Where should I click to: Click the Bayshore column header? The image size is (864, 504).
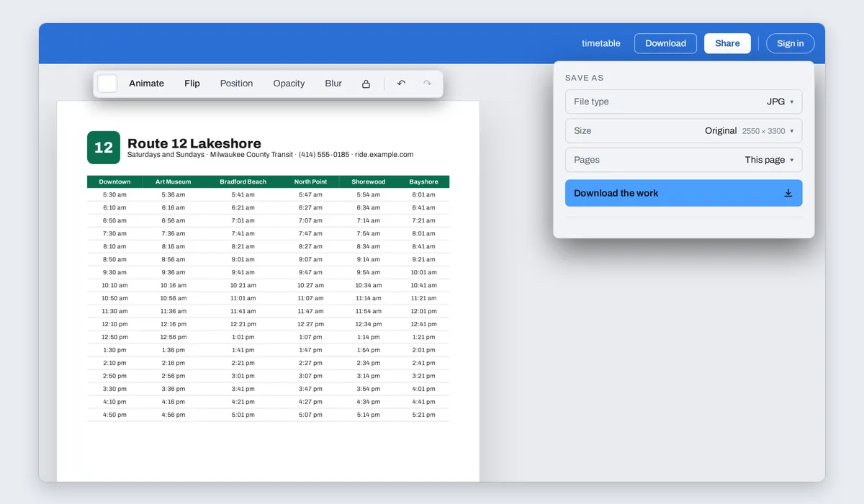pyautogui.click(x=423, y=182)
